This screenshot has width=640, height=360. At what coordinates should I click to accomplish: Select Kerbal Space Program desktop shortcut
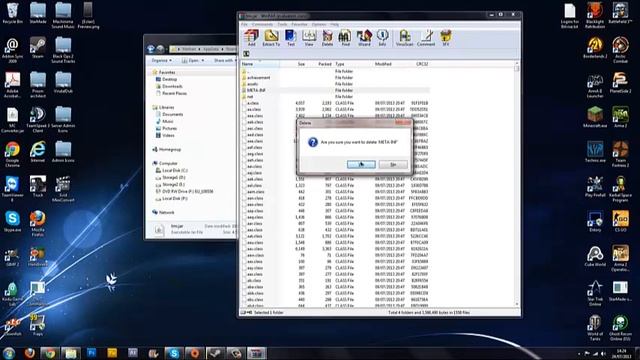click(x=620, y=189)
